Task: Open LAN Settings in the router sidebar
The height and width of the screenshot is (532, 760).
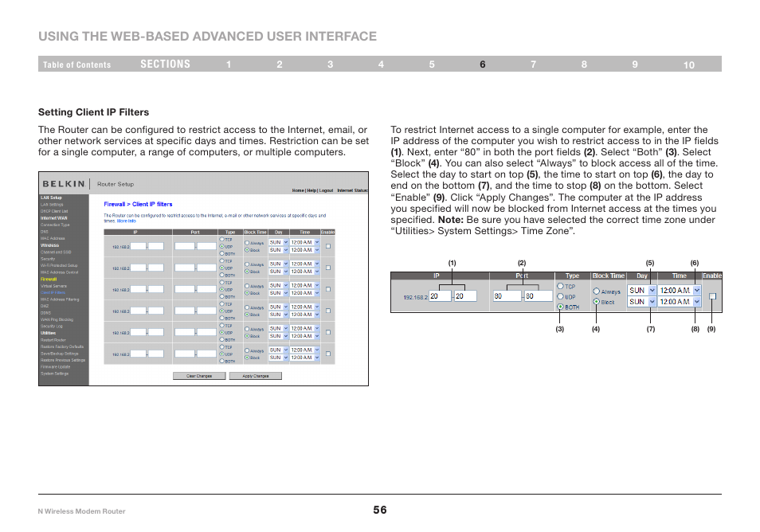Action: 52,205
